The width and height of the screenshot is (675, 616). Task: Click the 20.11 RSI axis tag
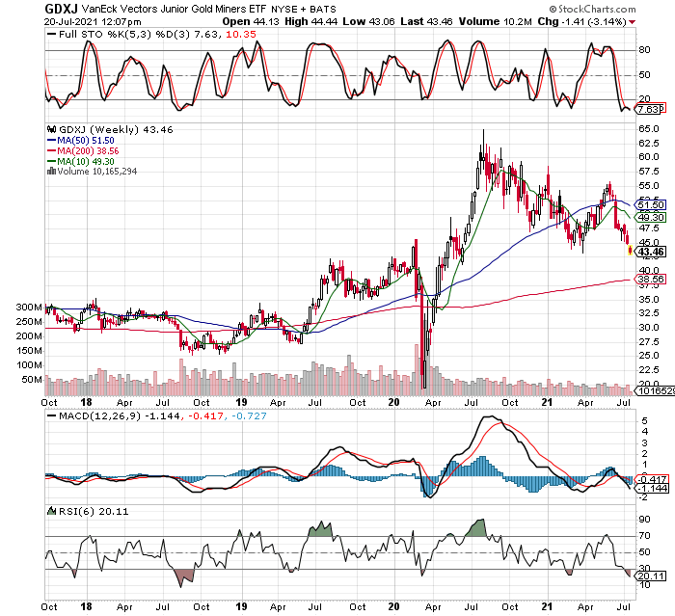651,576
